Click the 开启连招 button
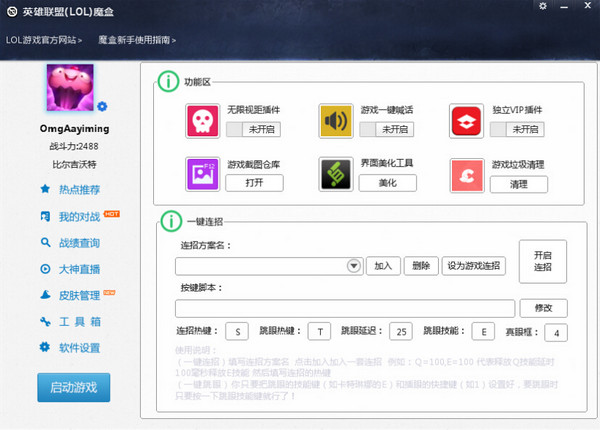The image size is (600, 430). coord(543,261)
